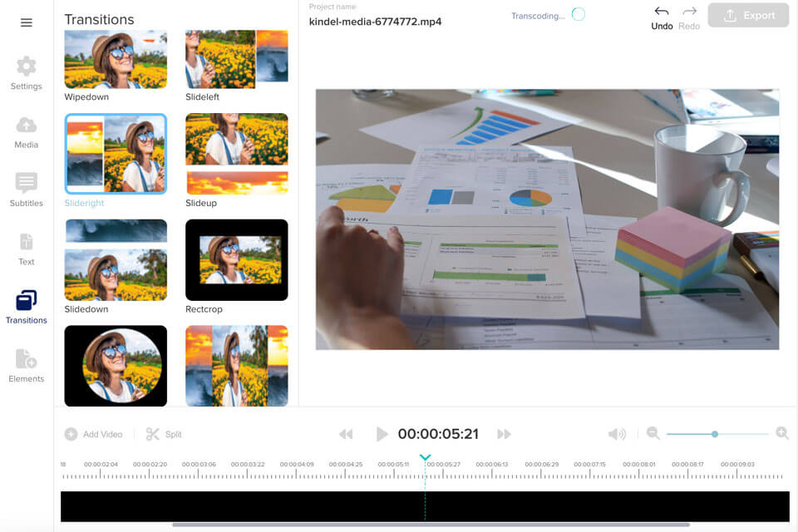Click the Redo arrow
This screenshot has width=798, height=532.
coord(689,17)
